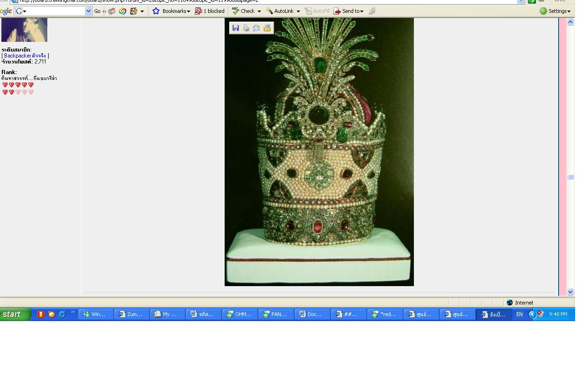Open the Check dropdown arrow
Image resolution: width=588 pixels, height=368 pixels.
[259, 11]
